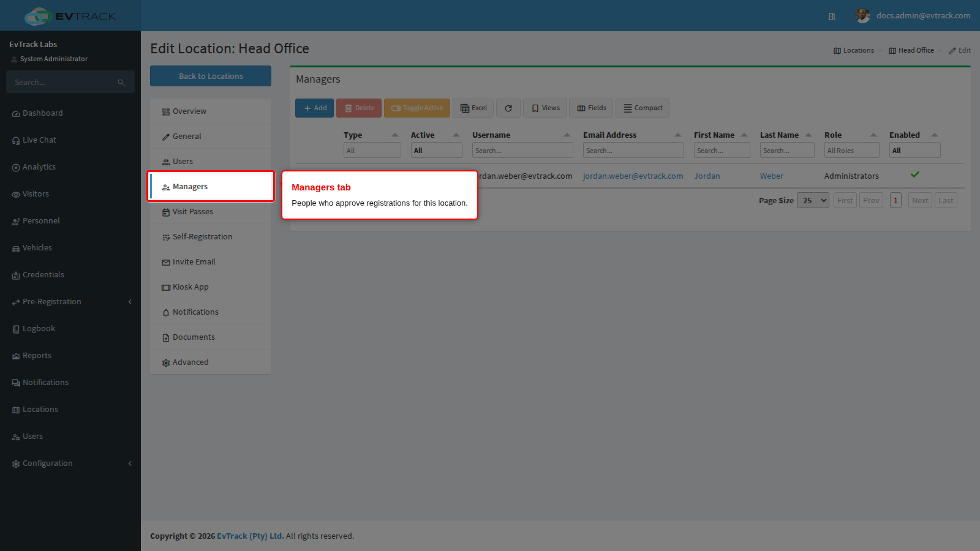The height and width of the screenshot is (551, 980).
Task: Click the Username search field
Action: [x=522, y=150]
